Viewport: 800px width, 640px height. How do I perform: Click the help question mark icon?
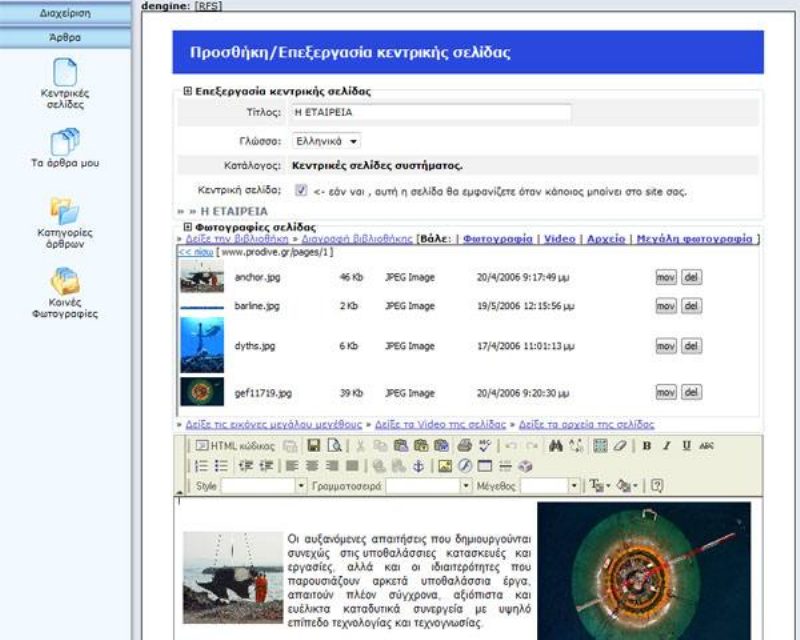[x=657, y=485]
